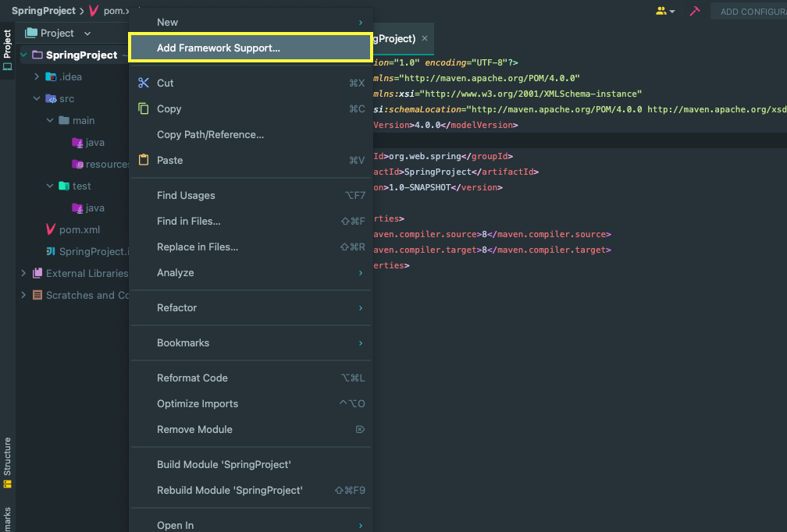Click the resources folder icon
Viewport: 787px width, 532px height.
(x=77, y=164)
